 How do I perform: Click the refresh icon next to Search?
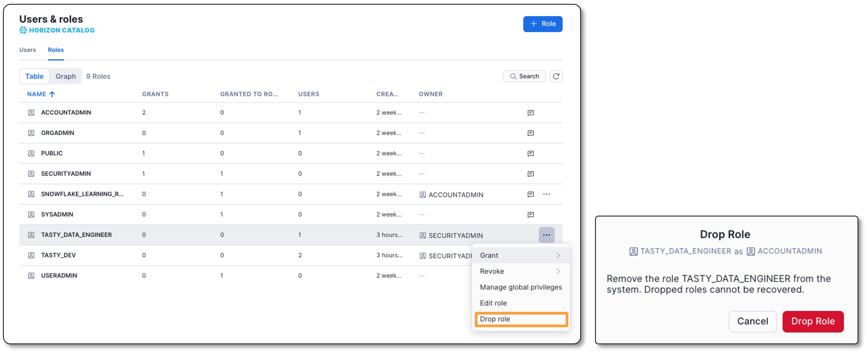tap(556, 76)
